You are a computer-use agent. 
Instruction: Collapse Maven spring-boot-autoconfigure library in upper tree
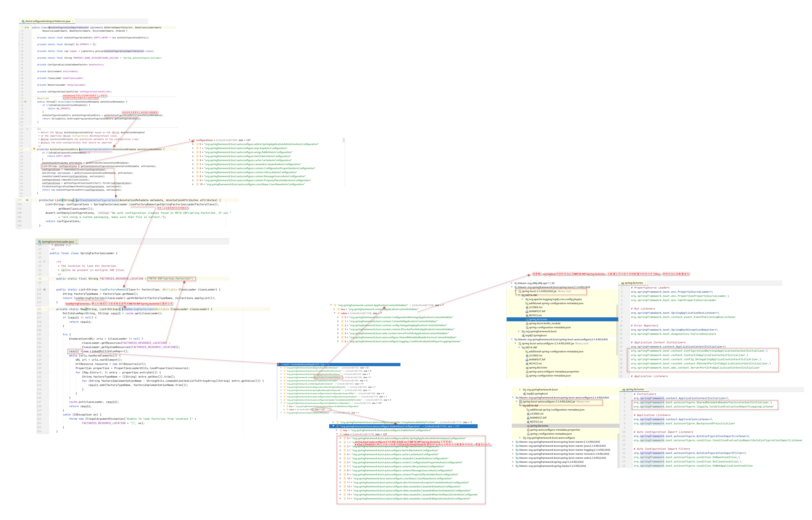[512, 339]
